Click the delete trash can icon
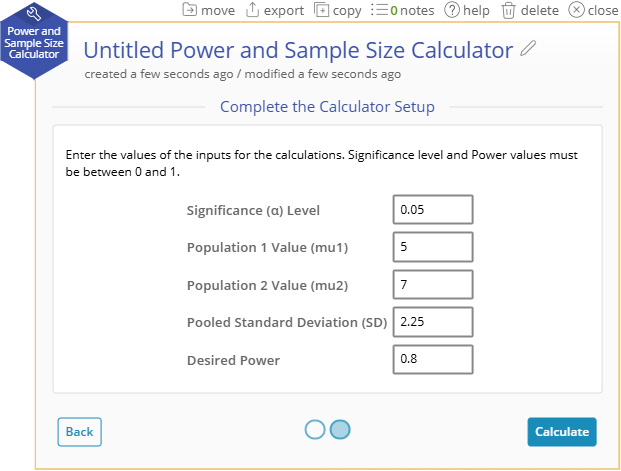This screenshot has height=471, width=621. [509, 10]
